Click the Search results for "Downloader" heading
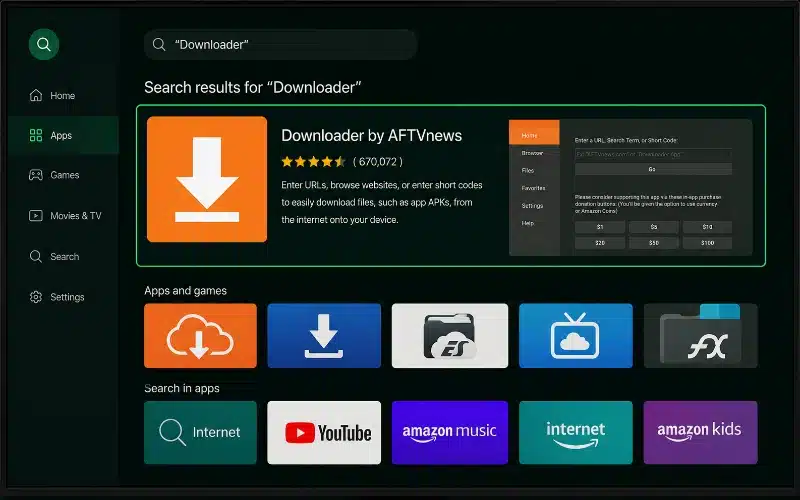 click(253, 88)
